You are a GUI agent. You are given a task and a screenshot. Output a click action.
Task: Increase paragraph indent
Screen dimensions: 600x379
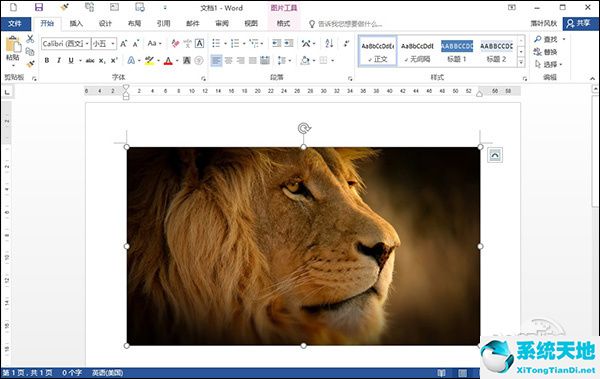click(x=289, y=43)
